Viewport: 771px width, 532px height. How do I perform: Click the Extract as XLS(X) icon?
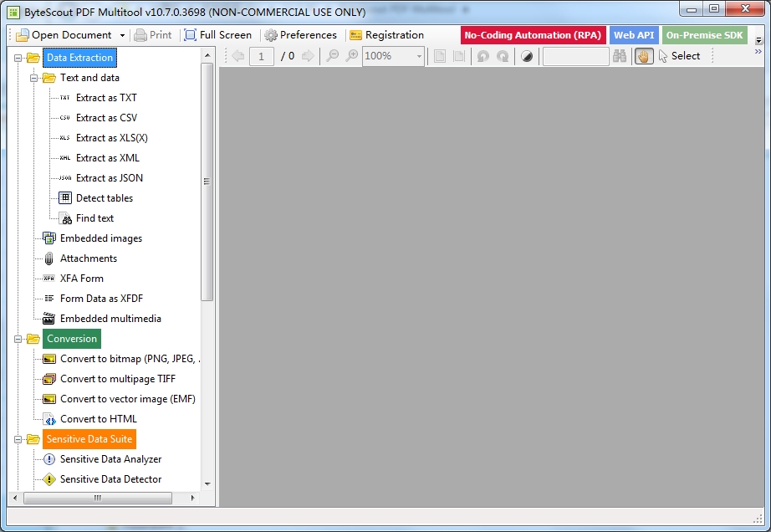[65, 138]
